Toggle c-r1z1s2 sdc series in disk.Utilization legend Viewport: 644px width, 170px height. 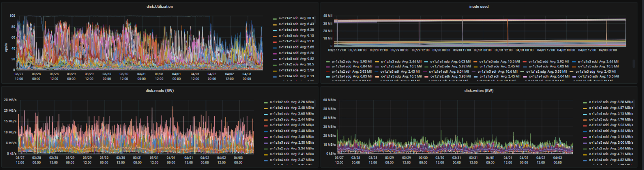point(296,18)
